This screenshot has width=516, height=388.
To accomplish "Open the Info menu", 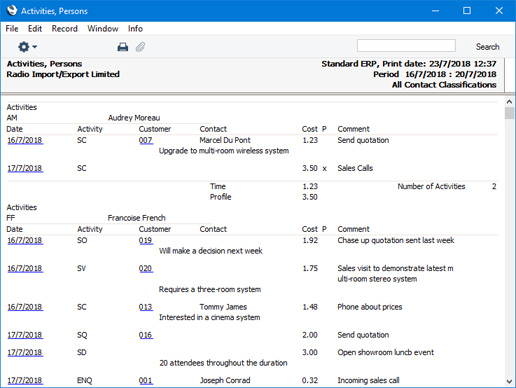I will pyautogui.click(x=135, y=29).
